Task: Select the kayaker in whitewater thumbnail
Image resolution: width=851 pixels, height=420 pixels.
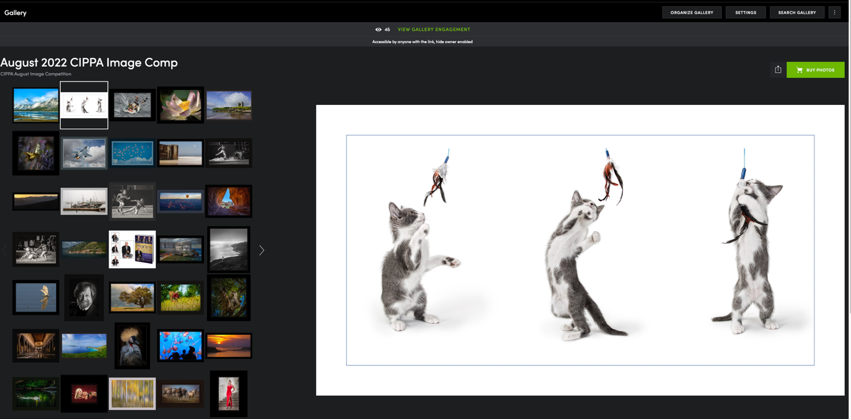Action: pos(132,105)
